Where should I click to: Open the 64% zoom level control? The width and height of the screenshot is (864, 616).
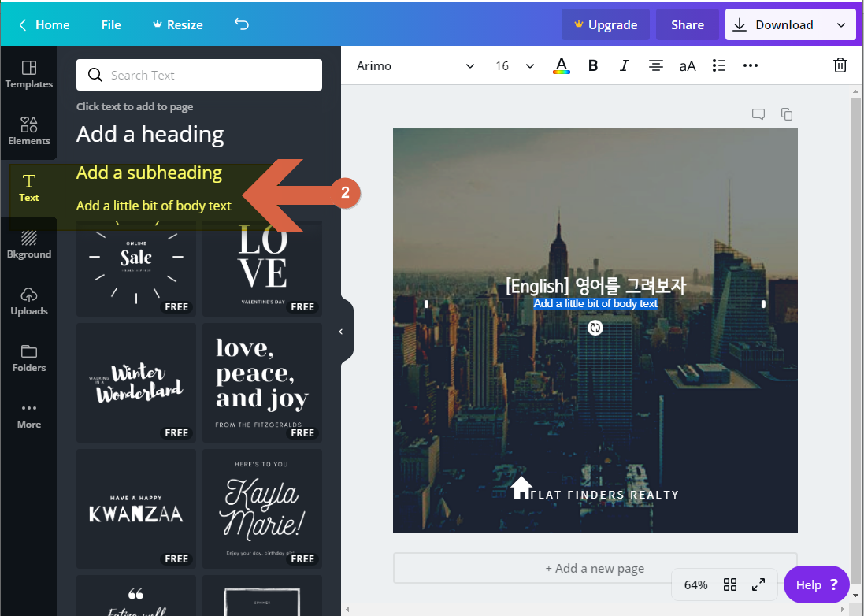[x=695, y=584]
